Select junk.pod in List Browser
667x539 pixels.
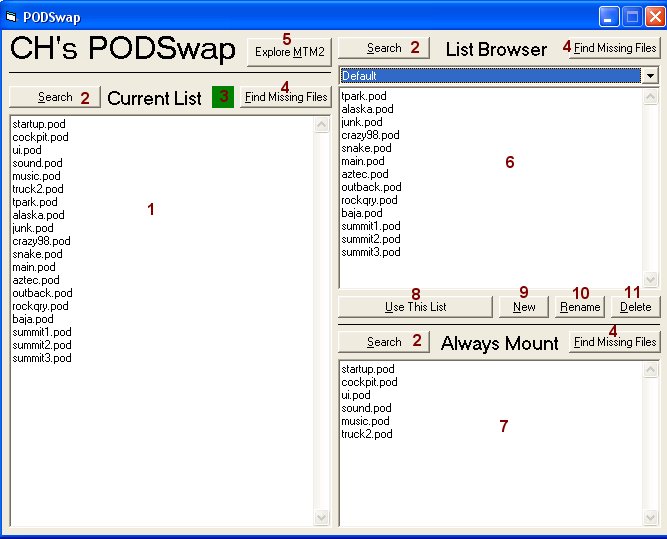point(362,122)
